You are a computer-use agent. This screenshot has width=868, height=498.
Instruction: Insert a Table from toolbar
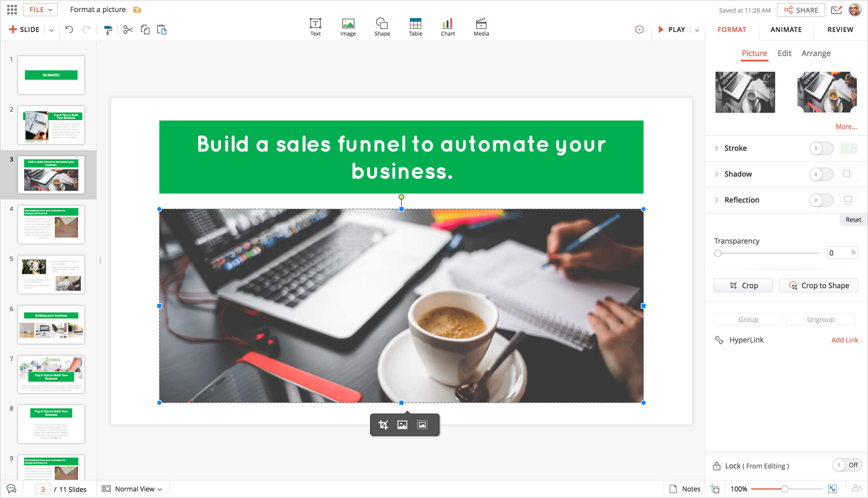tap(415, 27)
